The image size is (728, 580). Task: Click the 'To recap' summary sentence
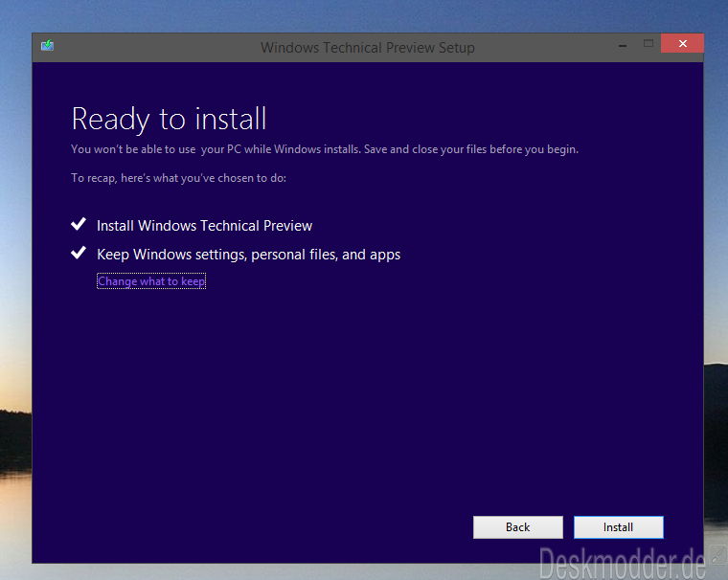(178, 178)
